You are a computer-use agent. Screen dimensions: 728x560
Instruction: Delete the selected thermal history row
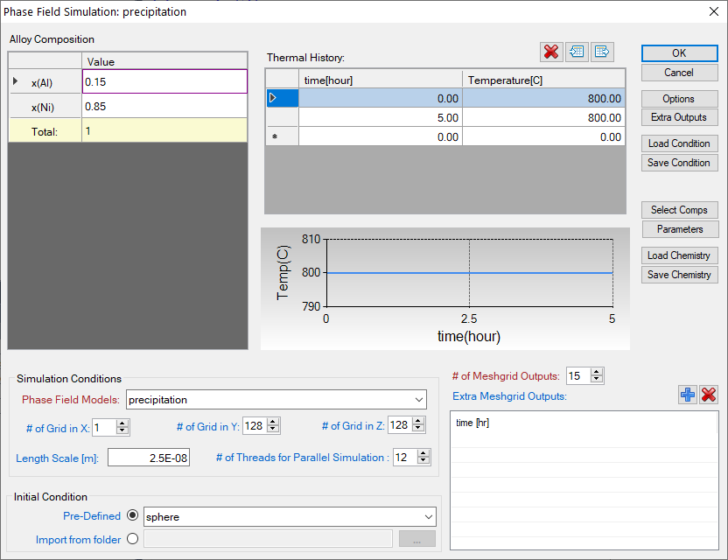551,52
